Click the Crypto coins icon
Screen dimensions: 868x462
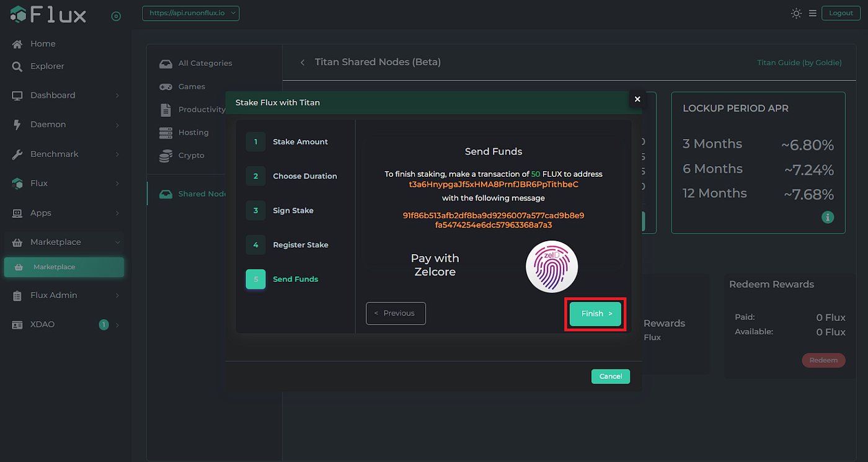click(166, 156)
